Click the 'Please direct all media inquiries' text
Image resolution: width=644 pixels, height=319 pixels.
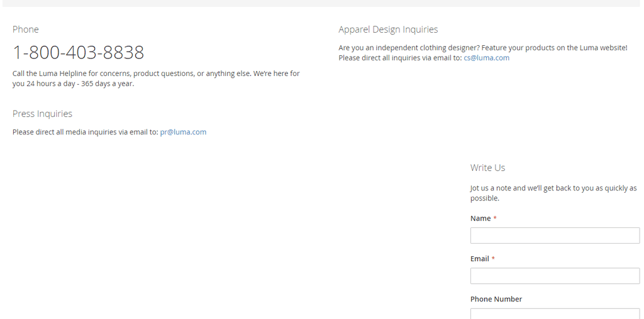tap(85, 132)
